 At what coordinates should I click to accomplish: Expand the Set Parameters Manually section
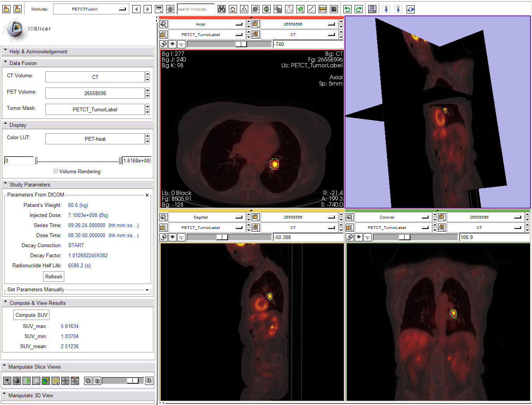[147, 290]
